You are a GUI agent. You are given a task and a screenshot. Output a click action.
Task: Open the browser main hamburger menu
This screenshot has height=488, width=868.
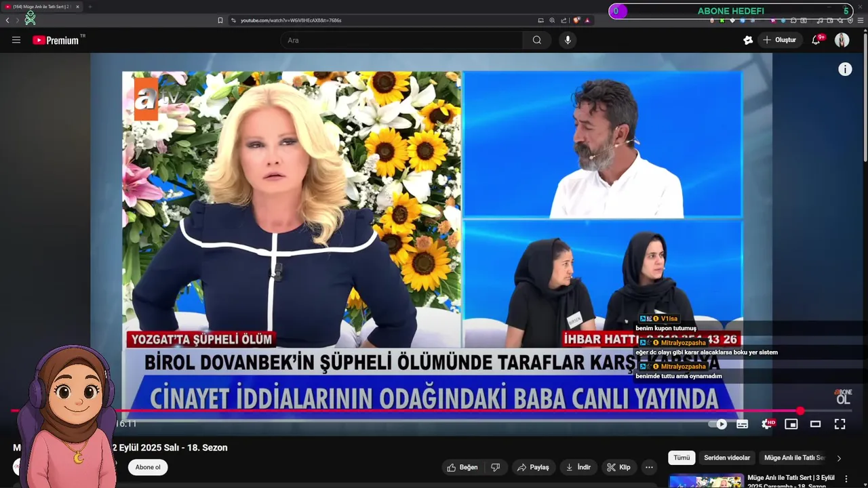(x=861, y=20)
